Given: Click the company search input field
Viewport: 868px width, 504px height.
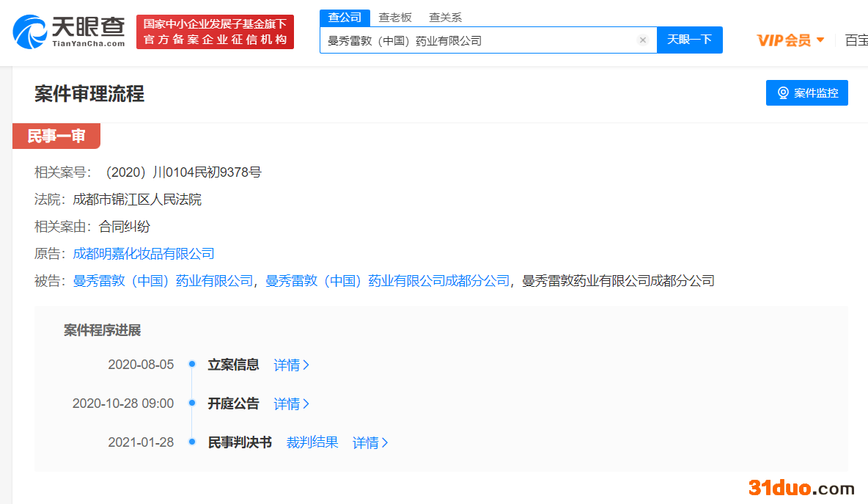Looking at the screenshot, I should pos(477,40).
